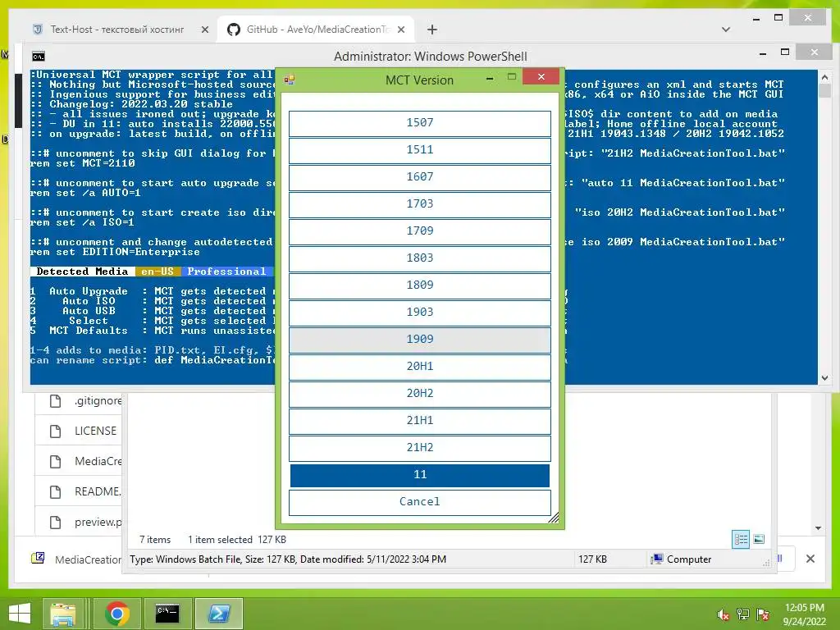Open the preview.p file entry

(x=98, y=522)
